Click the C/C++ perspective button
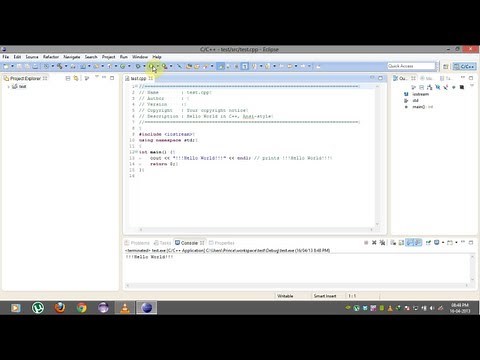Image resolution: width=480 pixels, height=360 pixels. (x=464, y=66)
